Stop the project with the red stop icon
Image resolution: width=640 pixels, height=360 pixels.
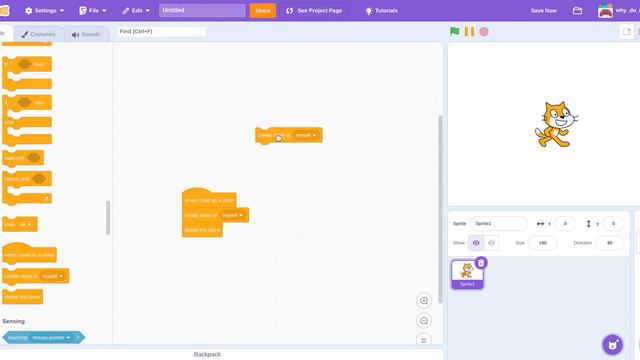coord(484,31)
